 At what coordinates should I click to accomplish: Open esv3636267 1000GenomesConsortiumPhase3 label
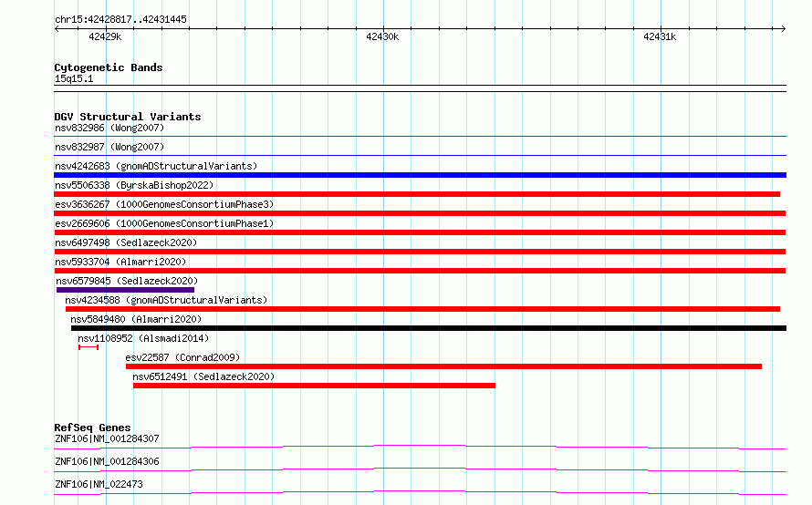pyautogui.click(x=164, y=204)
